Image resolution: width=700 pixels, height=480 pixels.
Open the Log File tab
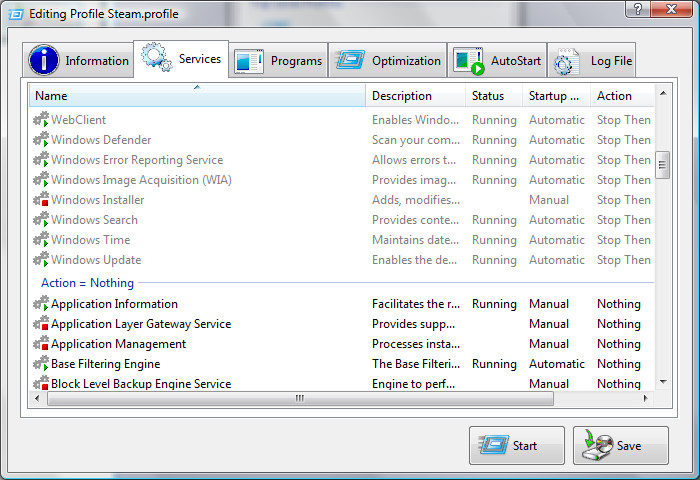point(592,61)
